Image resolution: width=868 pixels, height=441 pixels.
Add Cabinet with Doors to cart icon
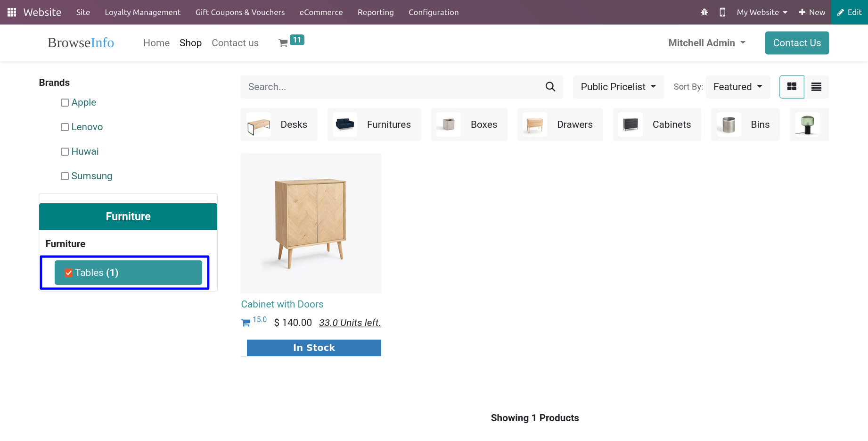pos(246,323)
